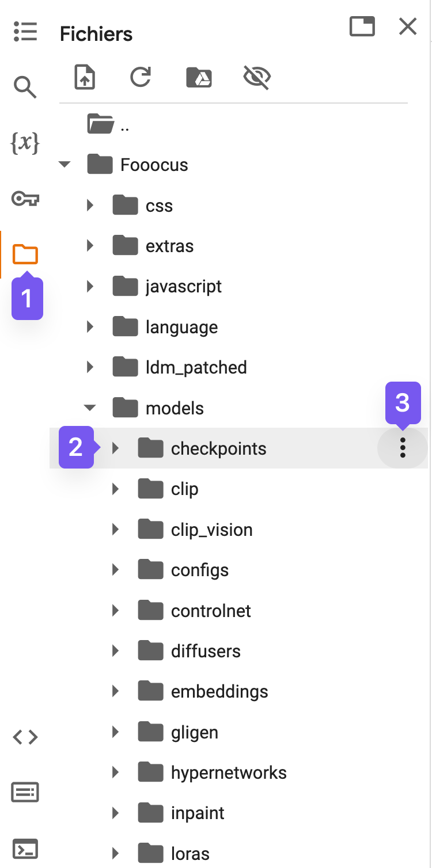Expand the ldm_patched folder
This screenshot has height=868, width=432.
[90, 367]
